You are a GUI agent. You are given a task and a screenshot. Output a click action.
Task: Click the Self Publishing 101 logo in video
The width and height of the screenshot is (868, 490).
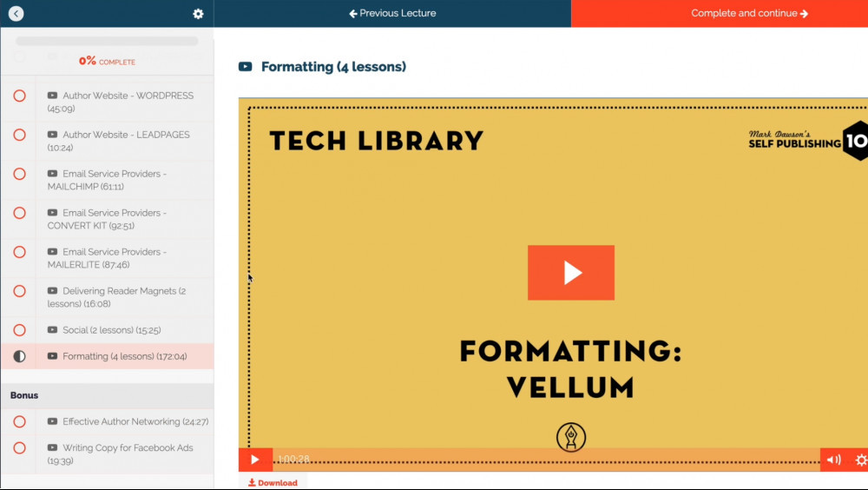click(808, 140)
